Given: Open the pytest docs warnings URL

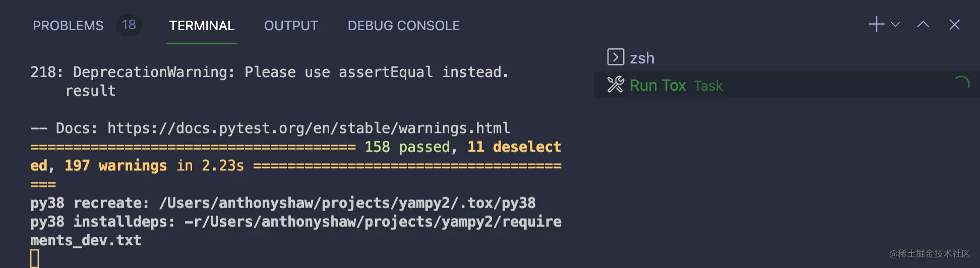Looking at the screenshot, I should 309,128.
